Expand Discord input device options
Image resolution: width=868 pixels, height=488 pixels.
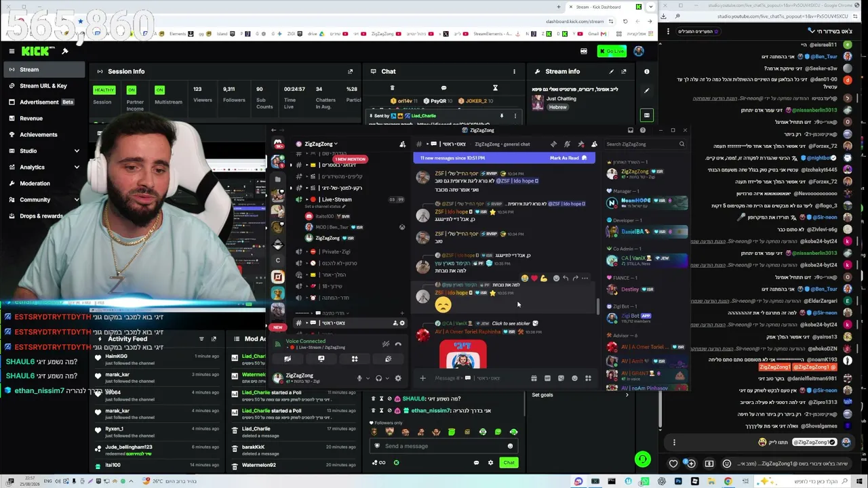click(x=368, y=378)
